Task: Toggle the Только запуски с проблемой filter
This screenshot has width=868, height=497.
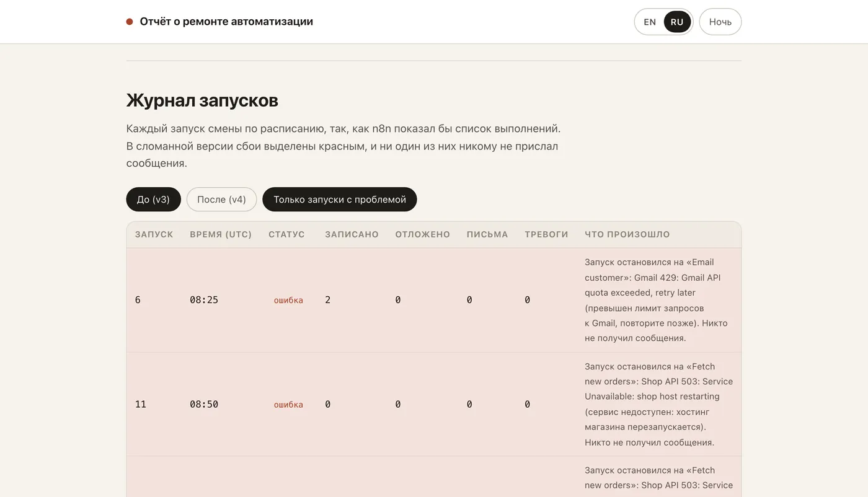Action: coord(340,200)
